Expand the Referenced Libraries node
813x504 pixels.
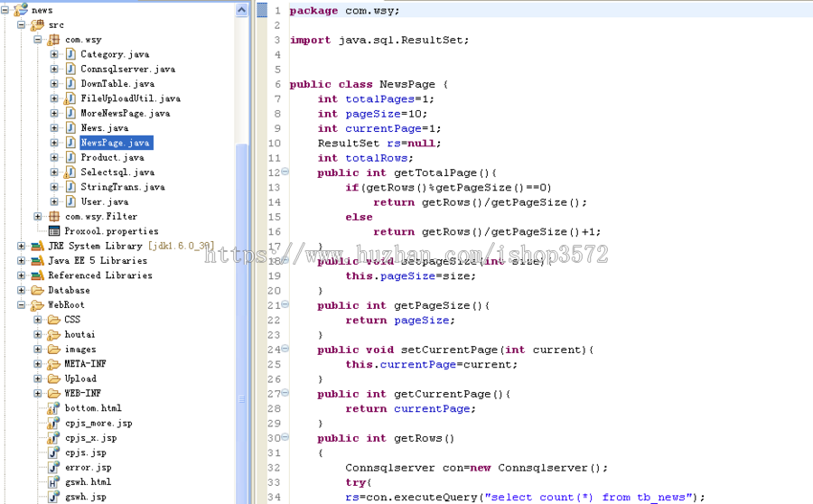tap(22, 275)
